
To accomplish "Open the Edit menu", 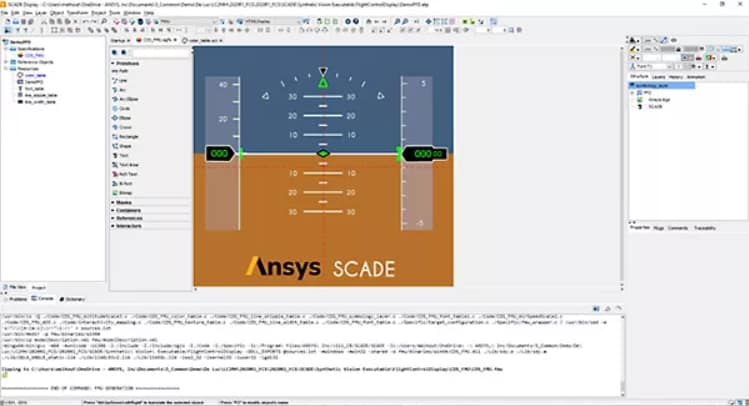I will click(x=16, y=13).
